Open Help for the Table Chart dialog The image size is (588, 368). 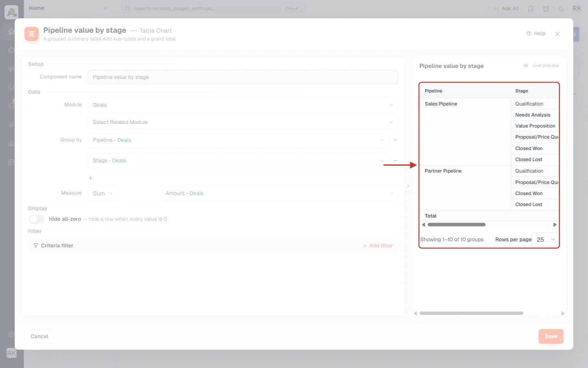[x=536, y=34]
